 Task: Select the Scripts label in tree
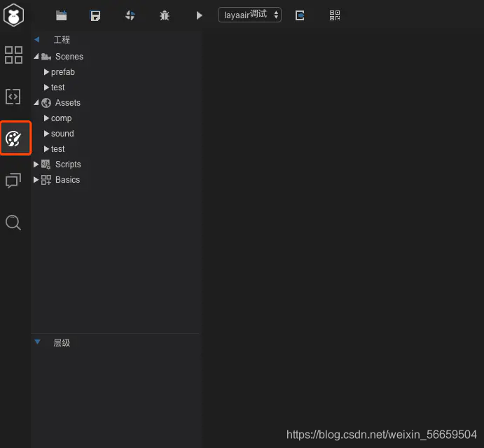coord(68,164)
